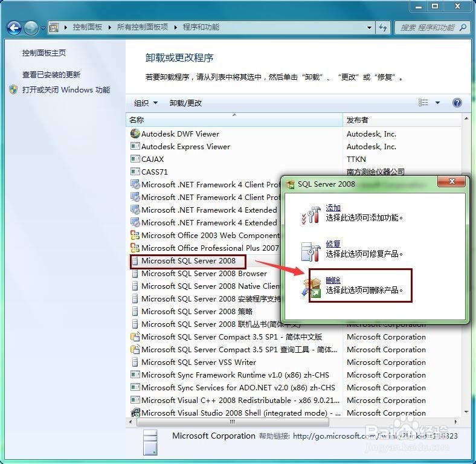Click the blue help question mark icon
The width and height of the screenshot is (476, 464).
coord(457,103)
